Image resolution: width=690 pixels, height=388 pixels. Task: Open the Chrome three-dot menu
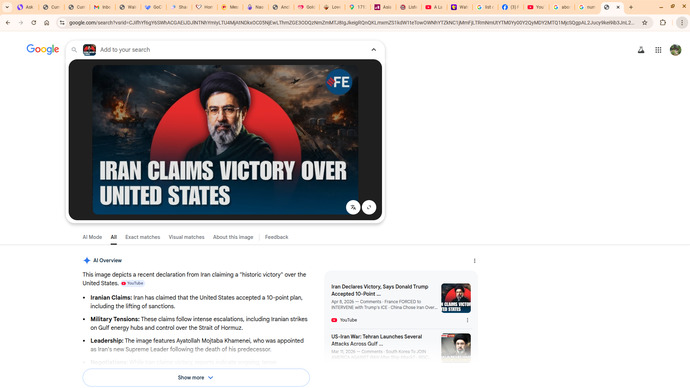tap(682, 22)
